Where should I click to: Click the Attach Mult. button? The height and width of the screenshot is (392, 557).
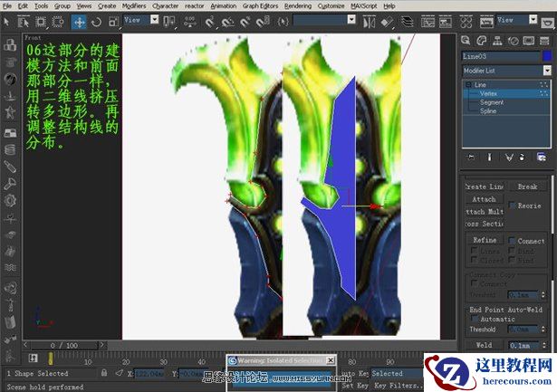click(x=485, y=212)
